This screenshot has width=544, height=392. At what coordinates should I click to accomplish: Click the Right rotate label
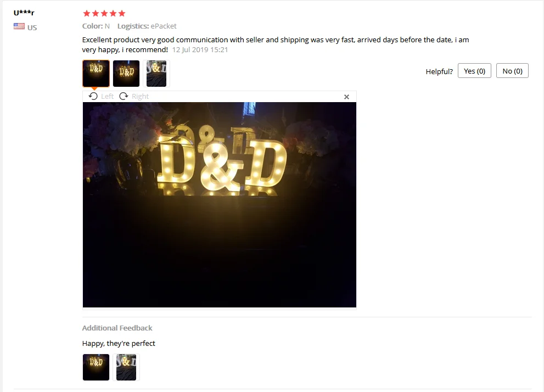pyautogui.click(x=140, y=97)
